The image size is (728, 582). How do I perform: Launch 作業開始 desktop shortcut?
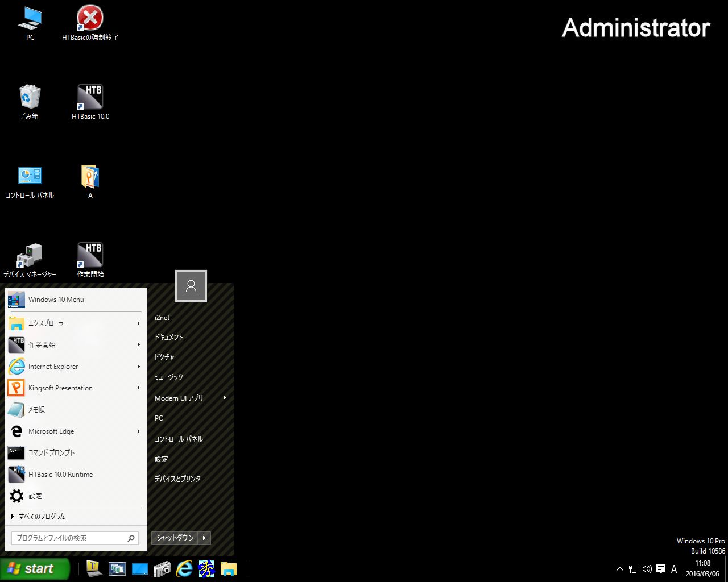tap(90, 260)
